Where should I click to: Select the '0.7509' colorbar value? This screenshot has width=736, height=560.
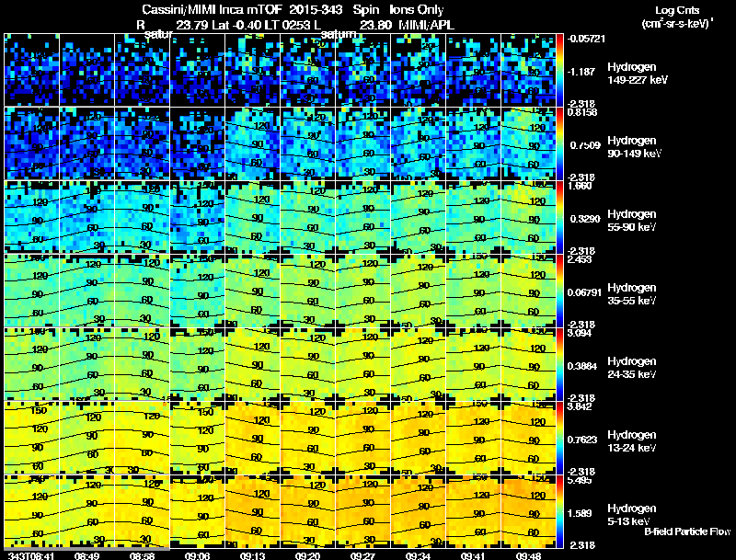(585, 145)
